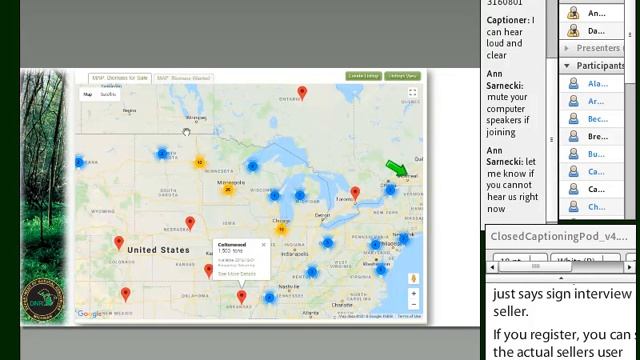
Task: Expand the yellow cluster near Chicago
Action: [281, 229]
